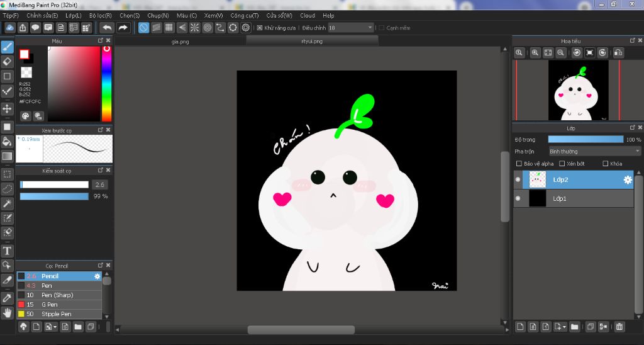Open the Pha trộn blend mode dropdown

595,151
